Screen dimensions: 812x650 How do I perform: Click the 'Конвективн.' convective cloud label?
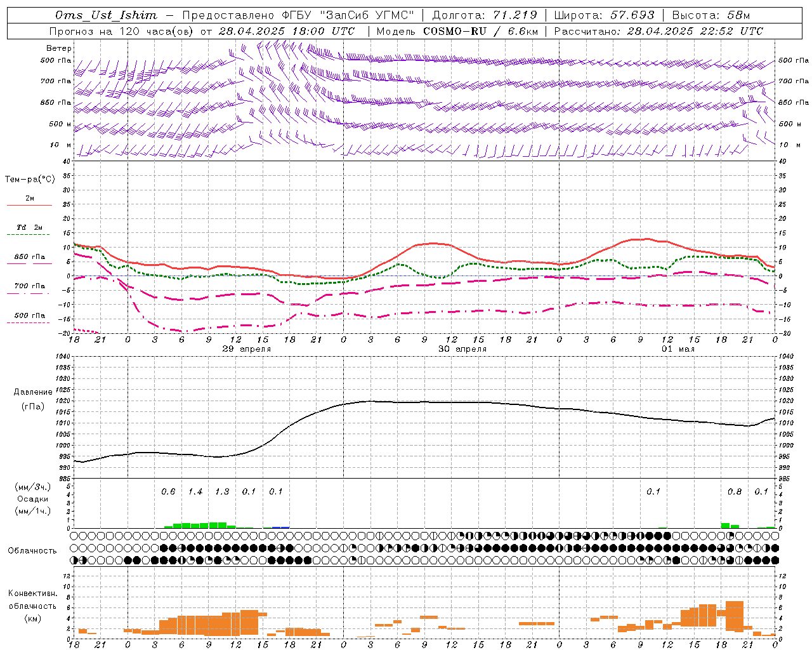[32, 594]
